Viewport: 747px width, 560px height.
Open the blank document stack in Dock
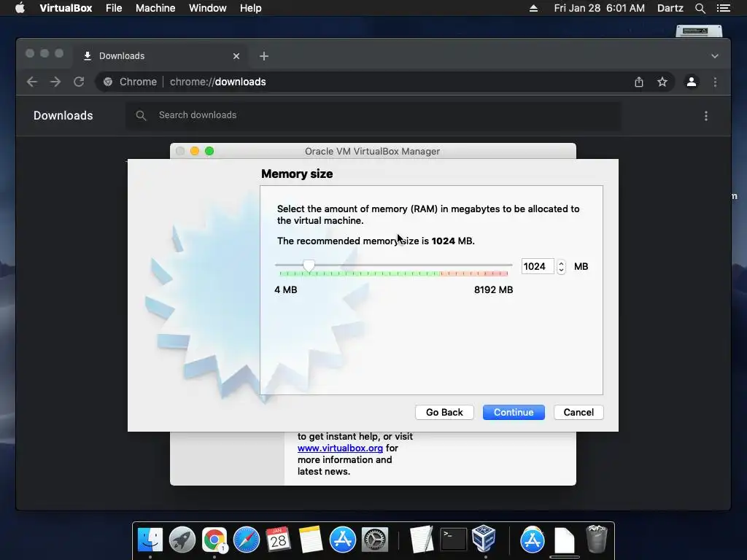(x=565, y=541)
